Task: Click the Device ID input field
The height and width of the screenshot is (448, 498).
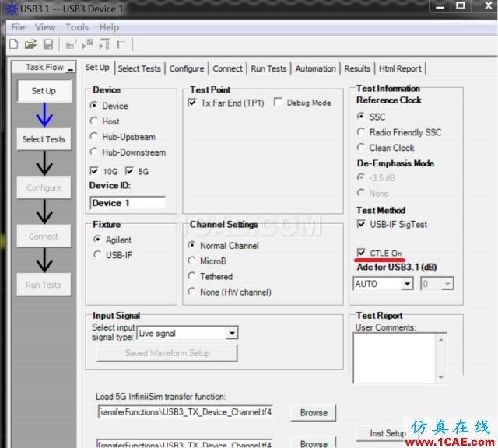Action: click(x=128, y=203)
